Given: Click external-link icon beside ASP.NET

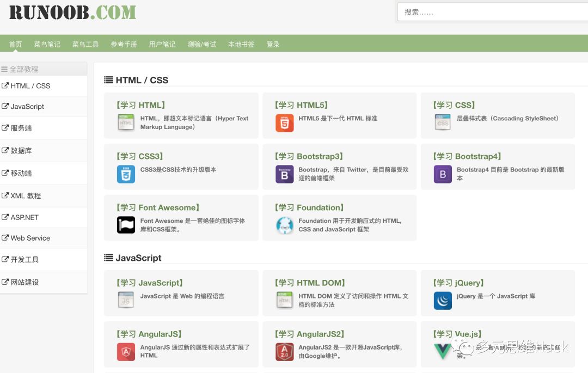Looking at the screenshot, I should [x=5, y=217].
